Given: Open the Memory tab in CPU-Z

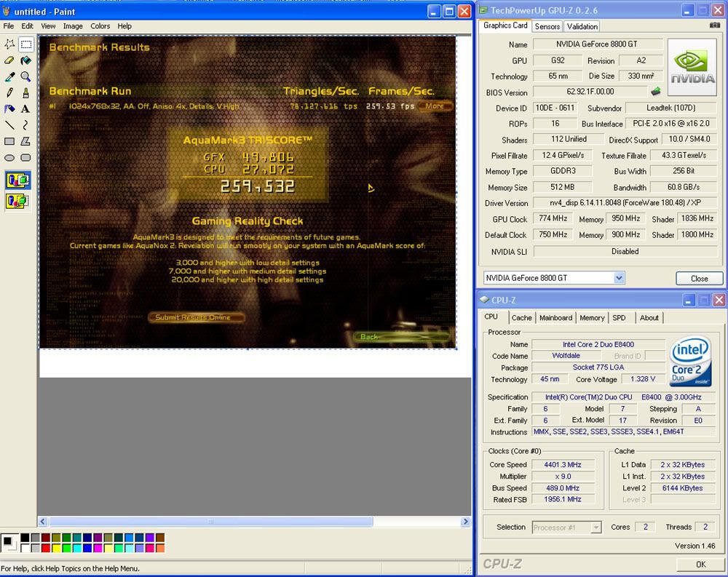Looking at the screenshot, I should click(592, 318).
